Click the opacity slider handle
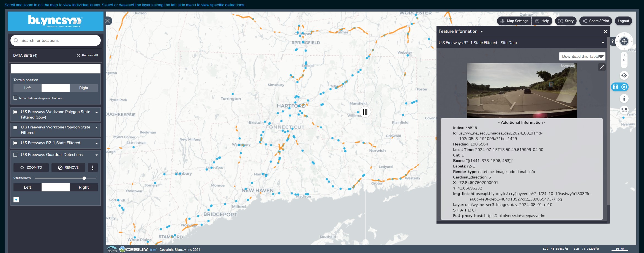The height and width of the screenshot is (253, 644). [84, 178]
